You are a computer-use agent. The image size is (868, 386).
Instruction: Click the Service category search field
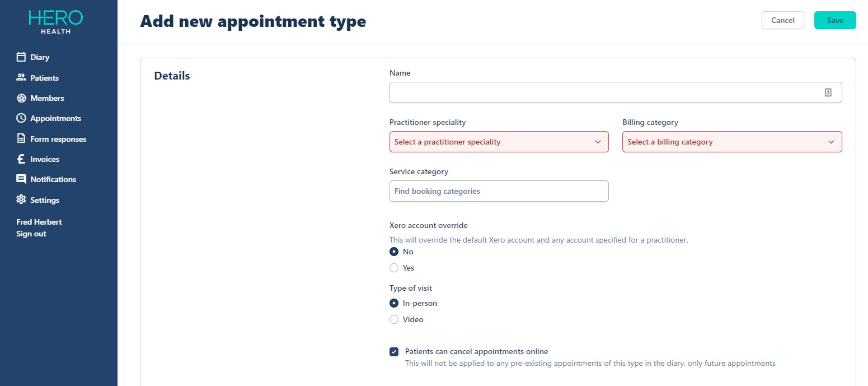pos(499,191)
